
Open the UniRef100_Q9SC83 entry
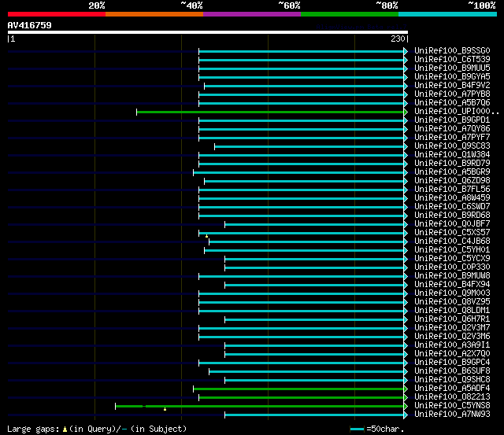coord(452,146)
